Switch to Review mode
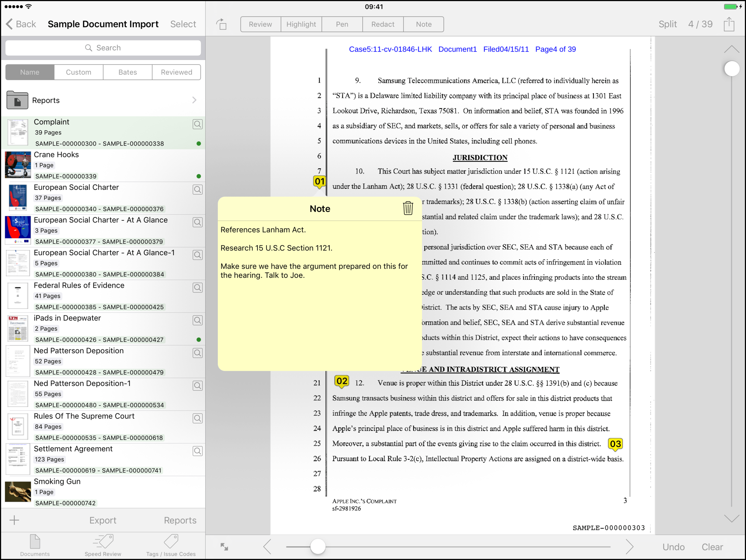The height and width of the screenshot is (560, 746). [261, 24]
